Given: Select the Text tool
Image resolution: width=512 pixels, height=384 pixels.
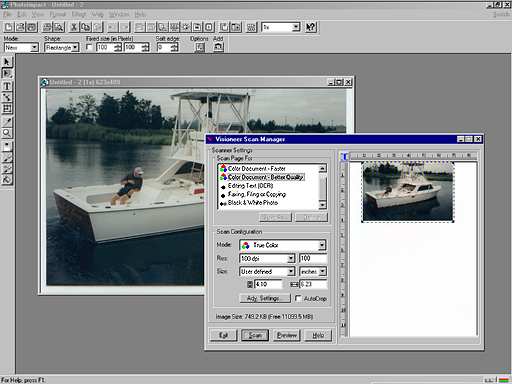Looking at the screenshot, I should tap(7, 86).
